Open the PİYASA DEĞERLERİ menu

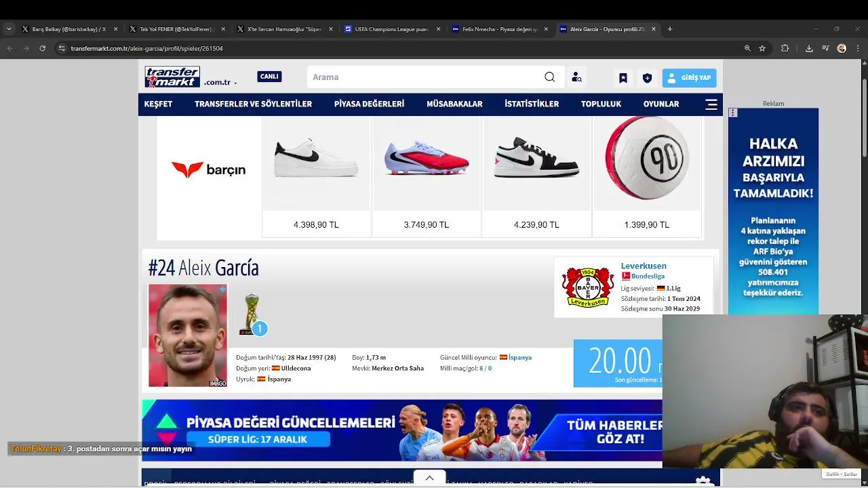coord(369,104)
